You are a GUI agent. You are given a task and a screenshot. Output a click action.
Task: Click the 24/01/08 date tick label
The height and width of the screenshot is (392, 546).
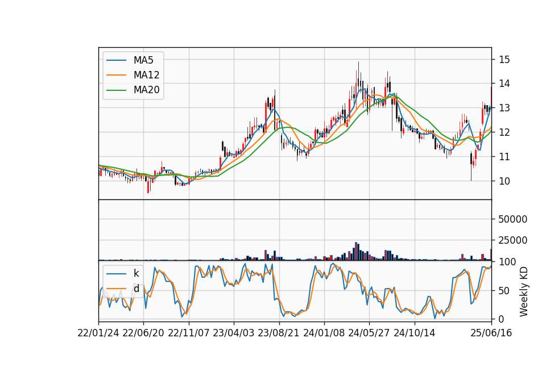click(324, 333)
